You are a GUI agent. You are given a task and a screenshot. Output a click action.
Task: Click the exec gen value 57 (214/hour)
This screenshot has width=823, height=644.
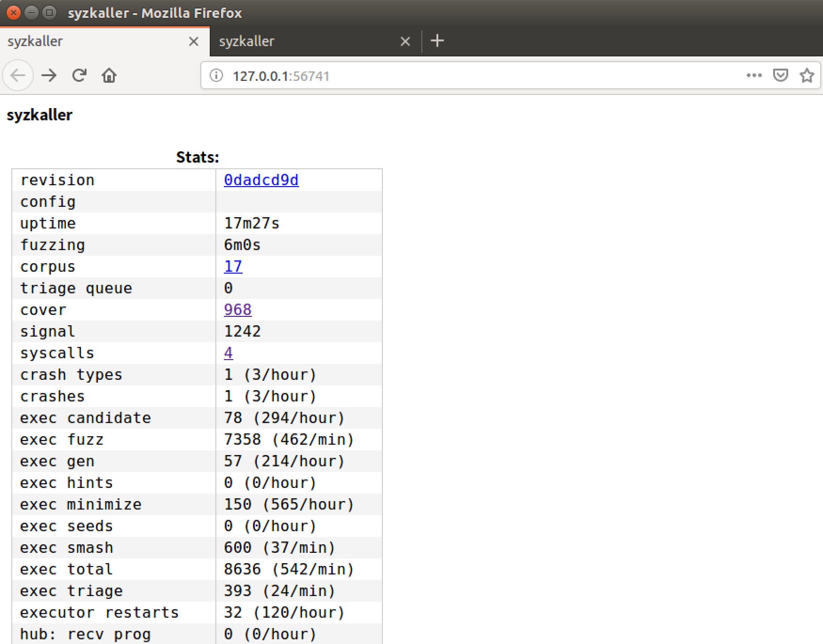284,461
